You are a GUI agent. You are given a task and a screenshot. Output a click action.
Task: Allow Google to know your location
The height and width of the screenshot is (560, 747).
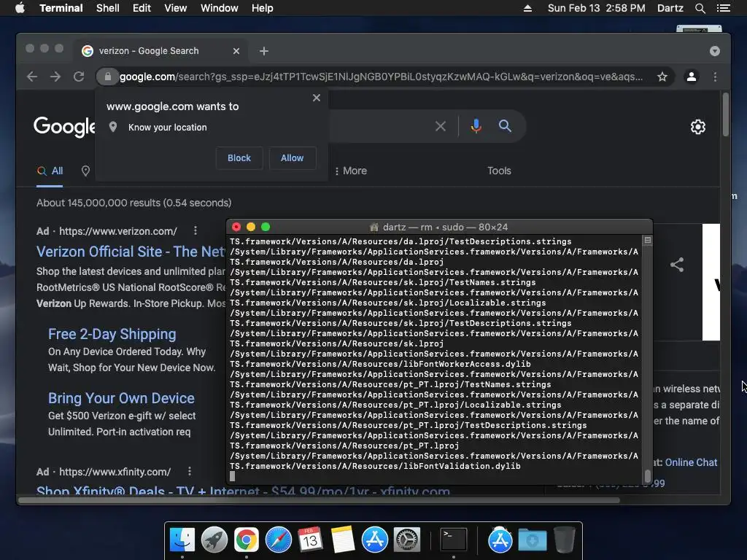[x=292, y=158]
